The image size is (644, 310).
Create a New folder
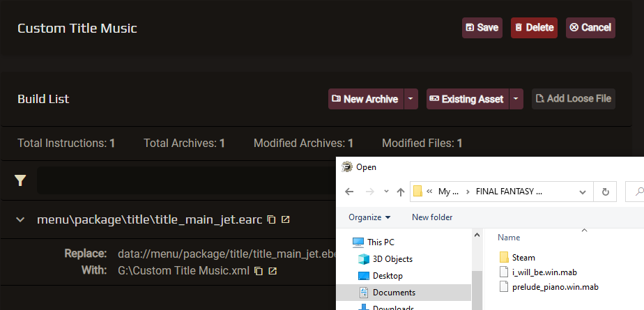pyautogui.click(x=432, y=217)
